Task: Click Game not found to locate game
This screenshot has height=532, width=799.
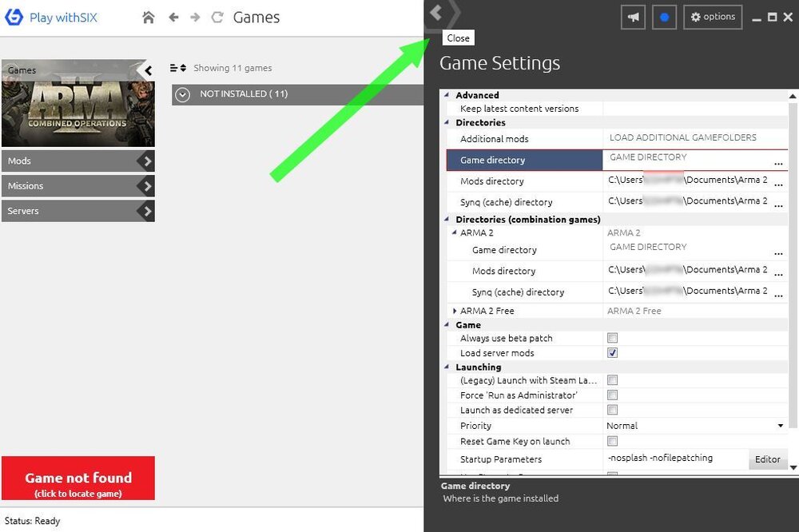Action: coord(78,478)
